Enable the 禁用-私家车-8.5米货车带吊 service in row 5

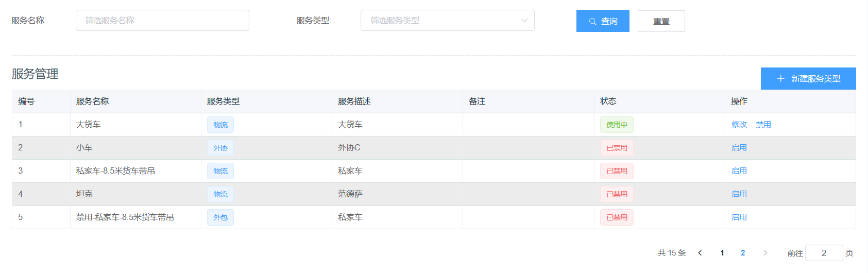coord(739,217)
